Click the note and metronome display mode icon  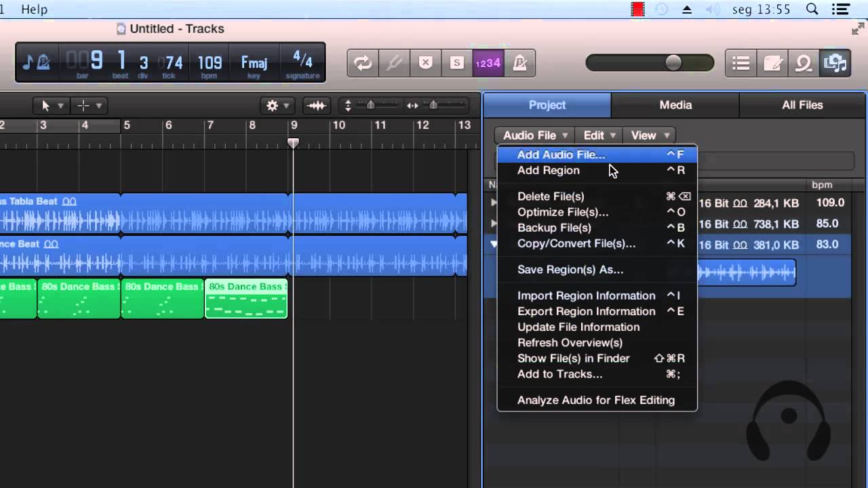tap(37, 63)
